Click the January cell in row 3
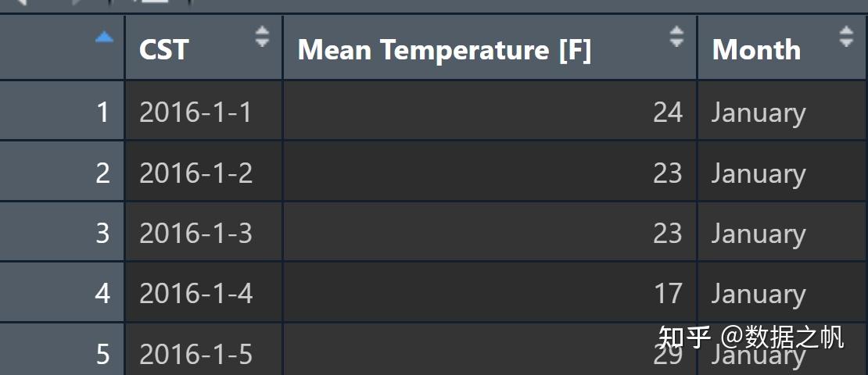The image size is (868, 375). [759, 233]
